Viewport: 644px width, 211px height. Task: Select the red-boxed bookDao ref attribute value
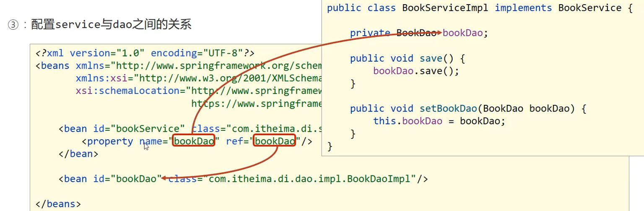[275, 141]
